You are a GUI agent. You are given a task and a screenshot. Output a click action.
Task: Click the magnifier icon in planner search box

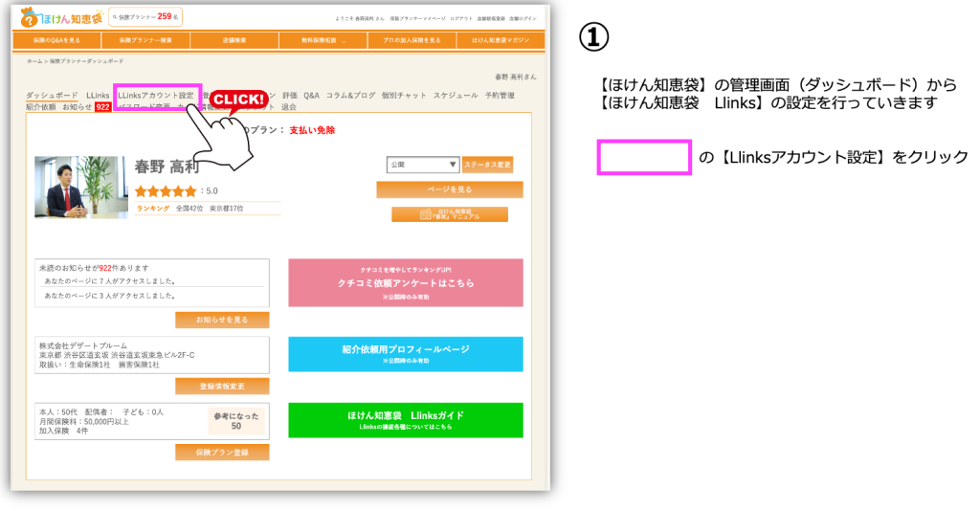(x=115, y=17)
